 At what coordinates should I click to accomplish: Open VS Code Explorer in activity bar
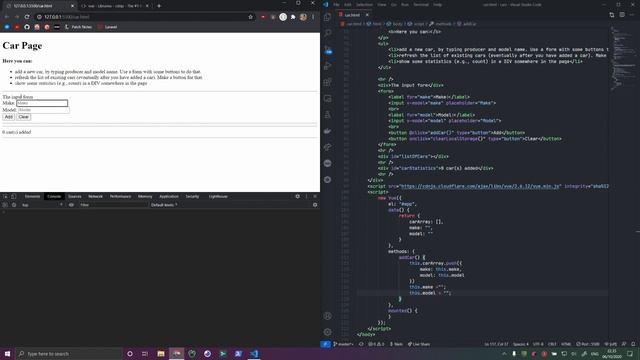point(328,17)
